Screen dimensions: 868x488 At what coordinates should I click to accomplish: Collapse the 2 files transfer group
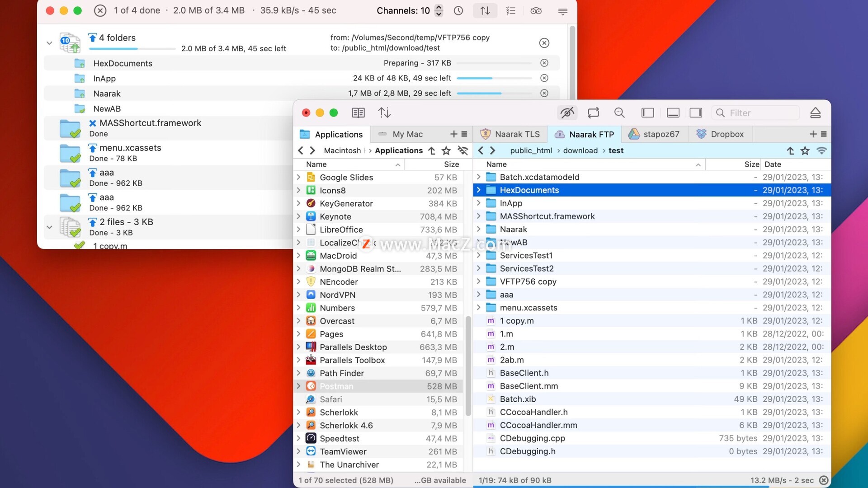49,227
